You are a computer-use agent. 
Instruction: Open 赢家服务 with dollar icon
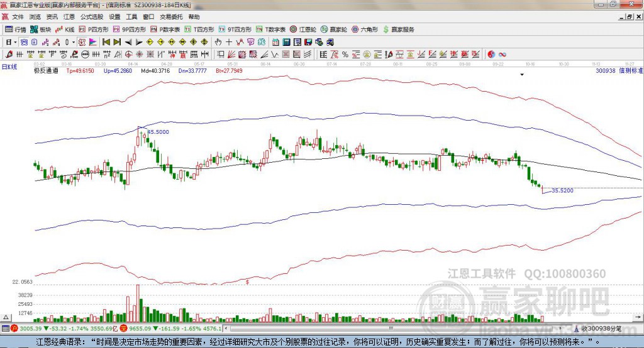(x=398, y=30)
